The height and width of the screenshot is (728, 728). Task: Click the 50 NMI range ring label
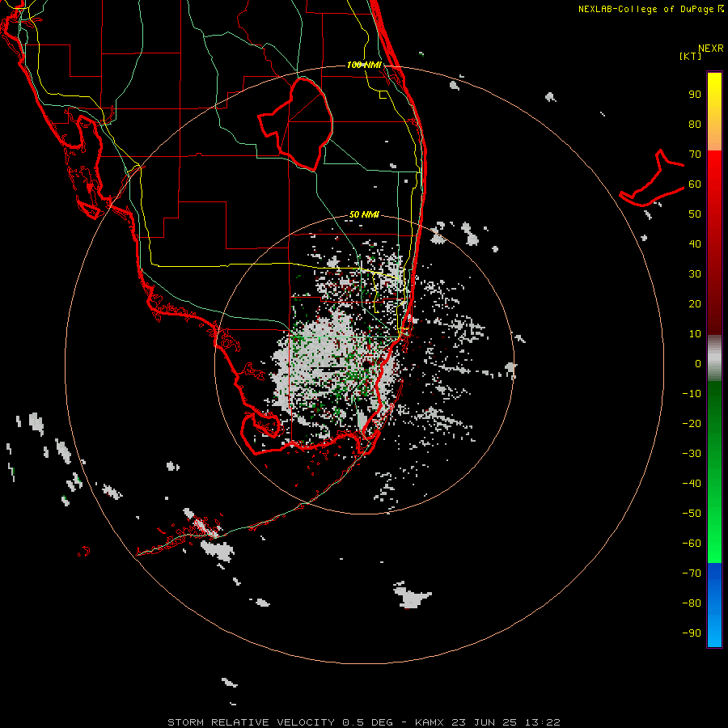(364, 214)
